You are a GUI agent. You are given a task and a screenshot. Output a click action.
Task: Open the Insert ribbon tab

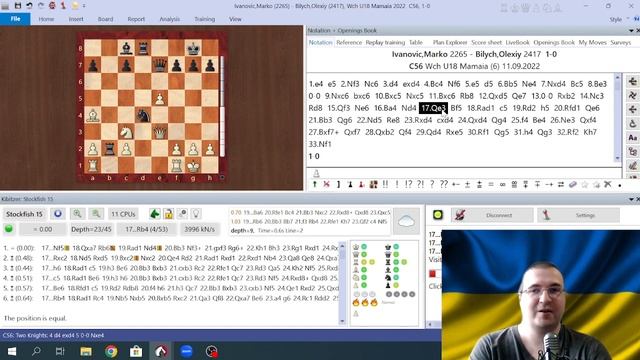tap(76, 19)
